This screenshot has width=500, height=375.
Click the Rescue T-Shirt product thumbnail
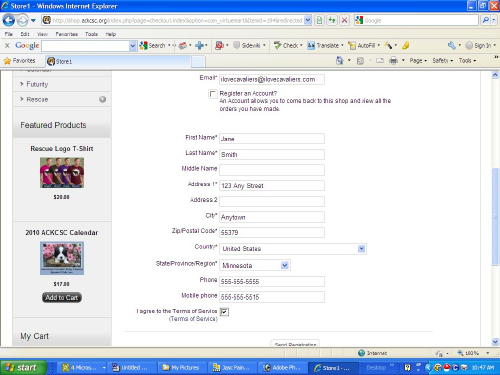point(62,173)
